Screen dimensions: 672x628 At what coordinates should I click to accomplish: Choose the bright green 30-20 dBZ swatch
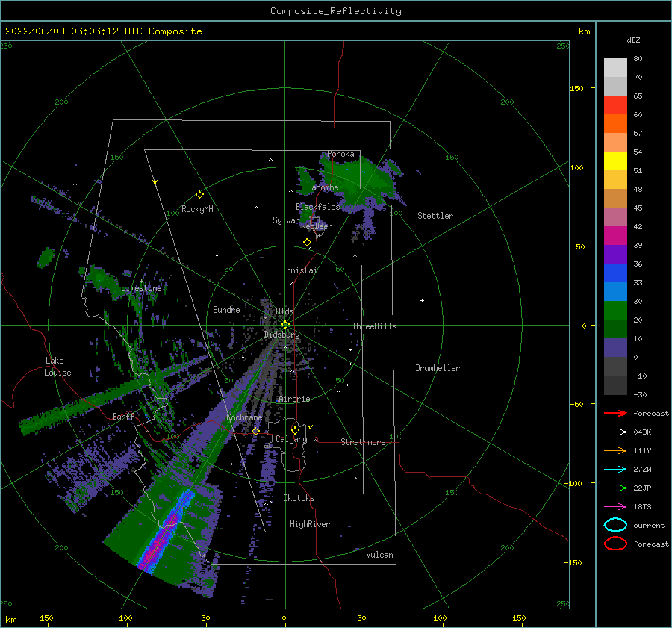pos(615,311)
